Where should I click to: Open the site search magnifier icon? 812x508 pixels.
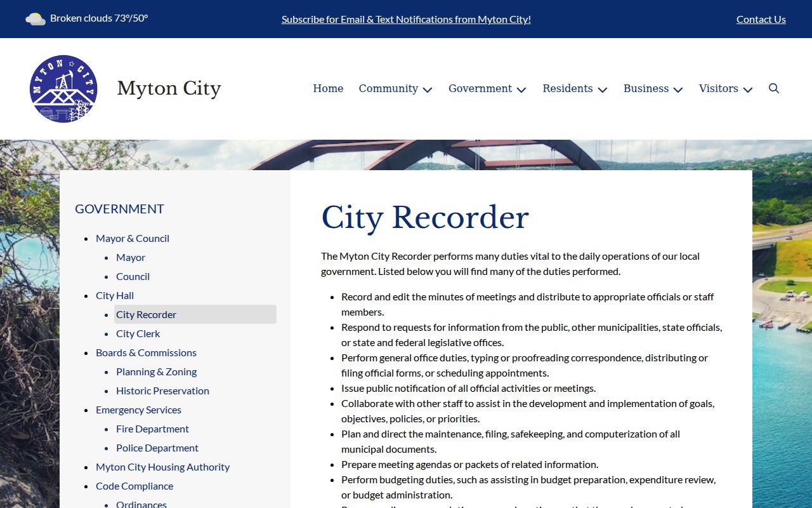point(774,88)
